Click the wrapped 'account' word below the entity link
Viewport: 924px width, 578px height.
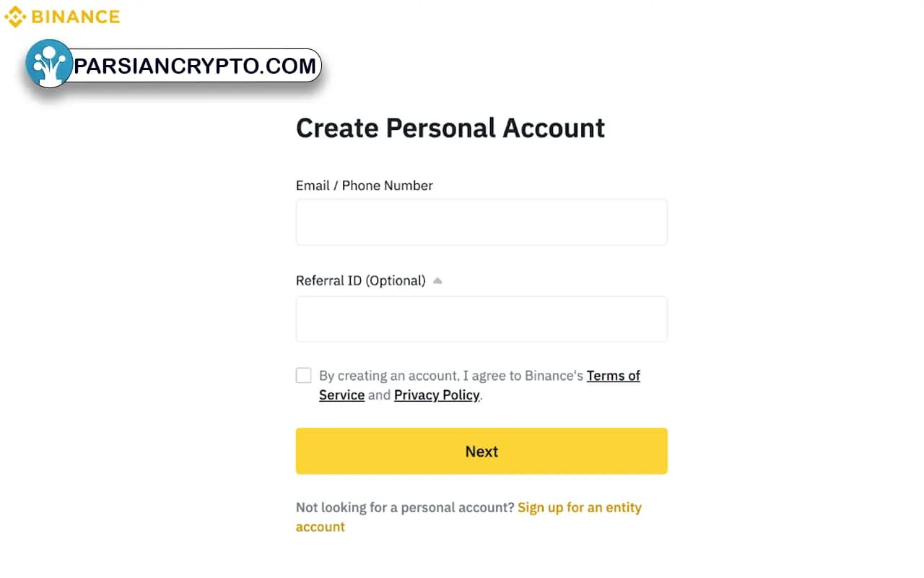(321, 527)
